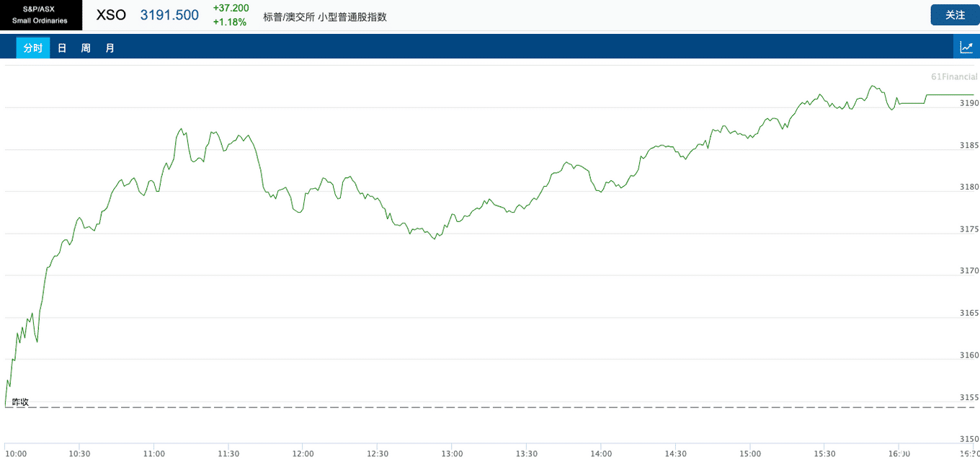Switch to the 周 weekly tab

86,48
